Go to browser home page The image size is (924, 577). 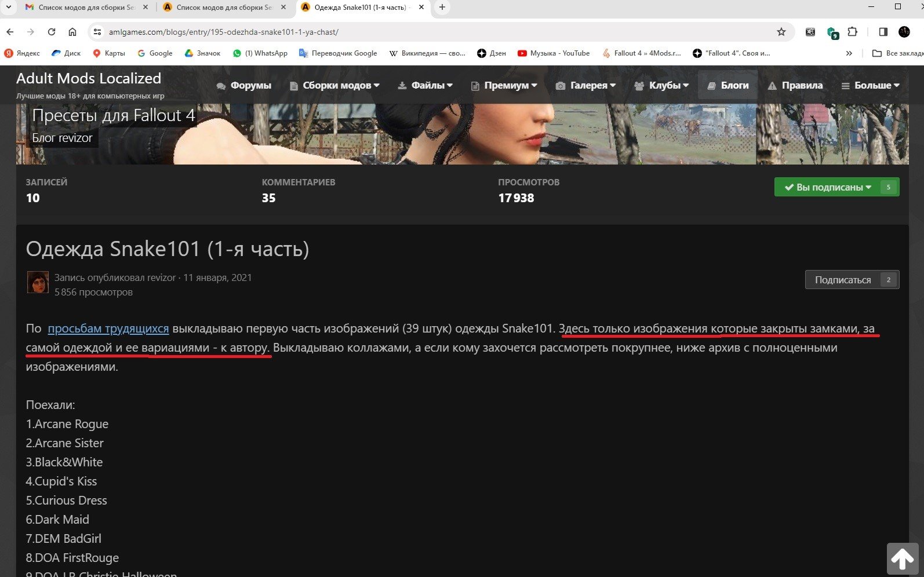pyautogui.click(x=72, y=32)
